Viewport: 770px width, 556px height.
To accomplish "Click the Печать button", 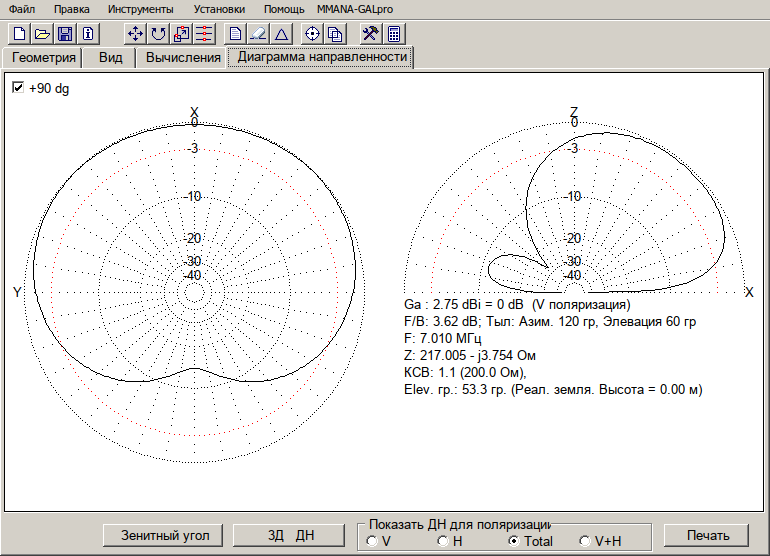I will 706,535.
